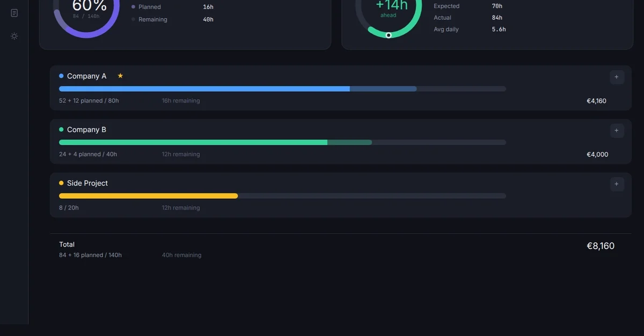Open the reports view from the sidebar
Screen dimensions: 644x336
point(14,12)
